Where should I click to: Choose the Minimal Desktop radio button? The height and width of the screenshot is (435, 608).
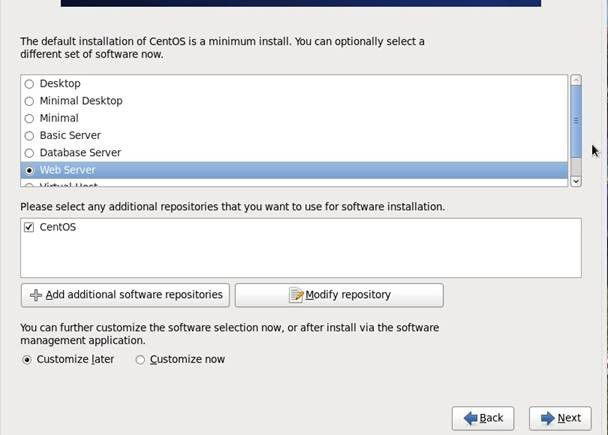(x=29, y=101)
